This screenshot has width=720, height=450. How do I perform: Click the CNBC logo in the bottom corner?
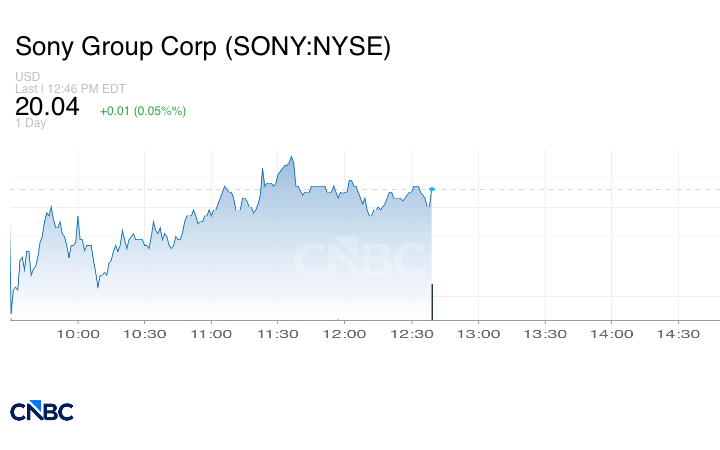42,411
